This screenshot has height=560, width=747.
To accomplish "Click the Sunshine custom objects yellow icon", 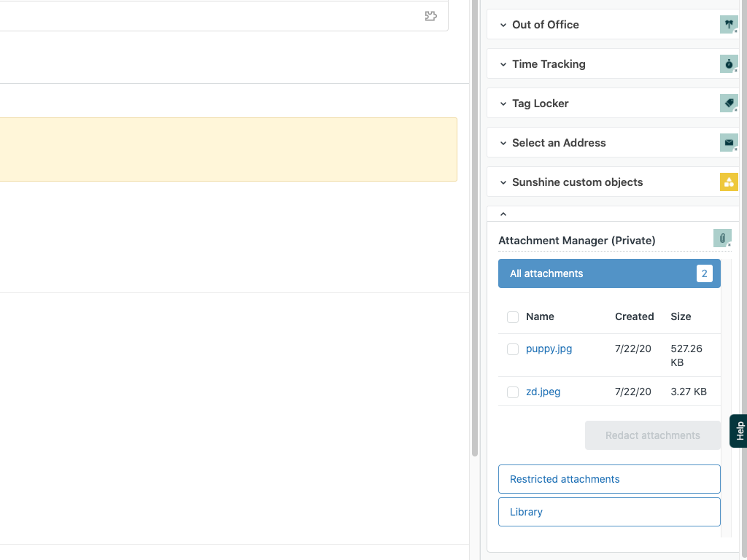I will tap(729, 182).
